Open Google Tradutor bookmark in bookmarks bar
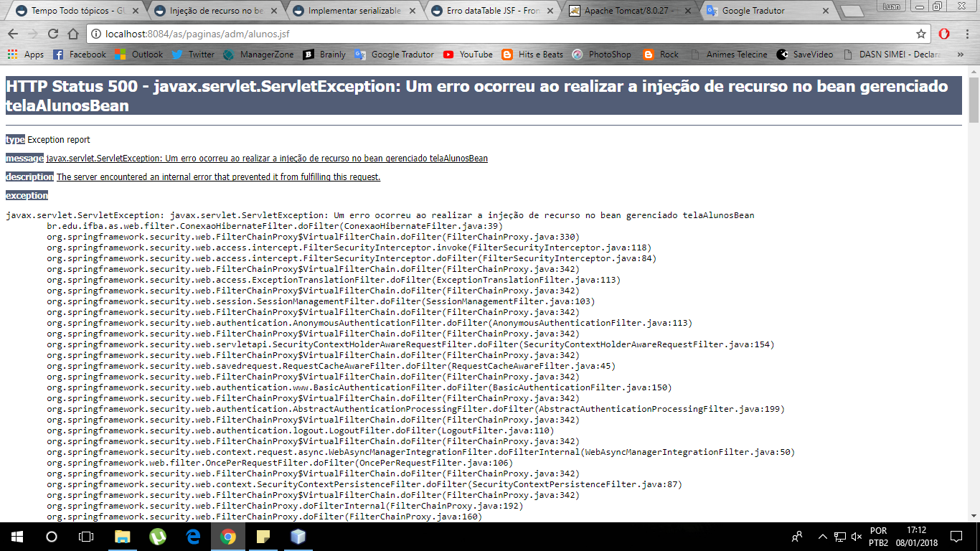Viewport: 980px width, 551px height. [x=394, y=55]
